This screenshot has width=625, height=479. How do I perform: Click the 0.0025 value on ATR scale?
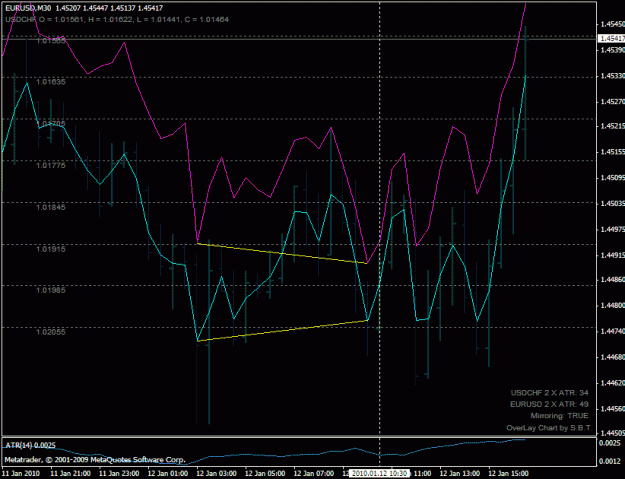[x=609, y=443]
